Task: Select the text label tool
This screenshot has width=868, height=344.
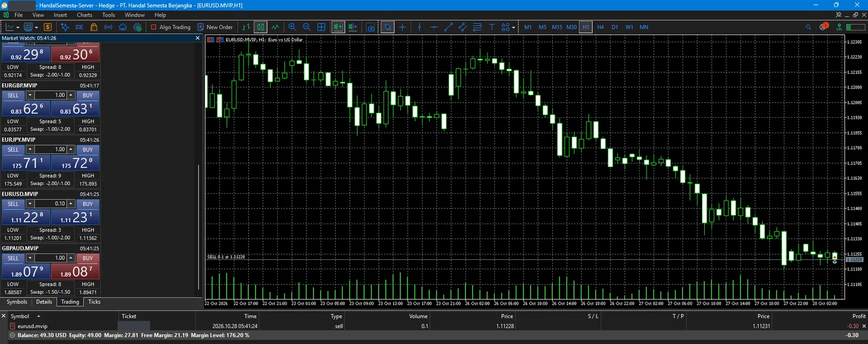Action: click(x=492, y=27)
